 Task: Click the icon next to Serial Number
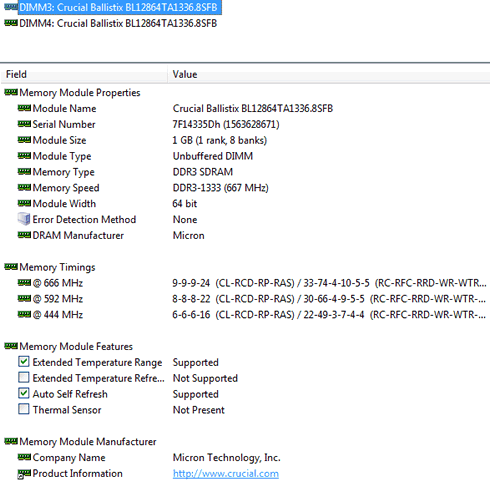click(x=24, y=124)
